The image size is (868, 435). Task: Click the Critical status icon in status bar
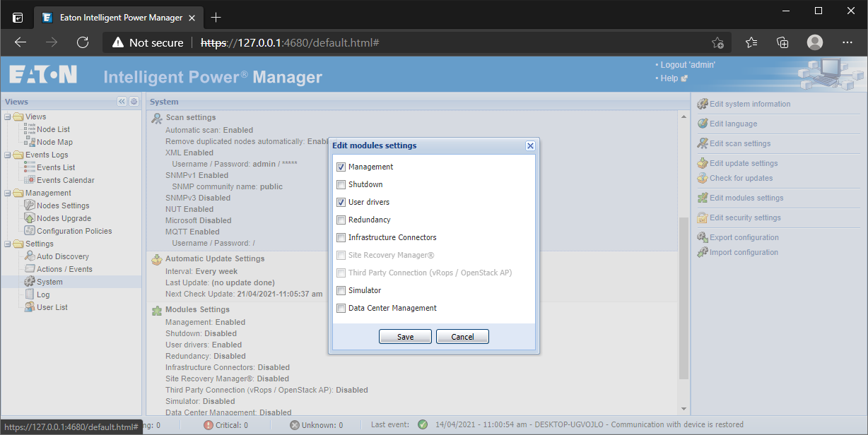point(209,425)
